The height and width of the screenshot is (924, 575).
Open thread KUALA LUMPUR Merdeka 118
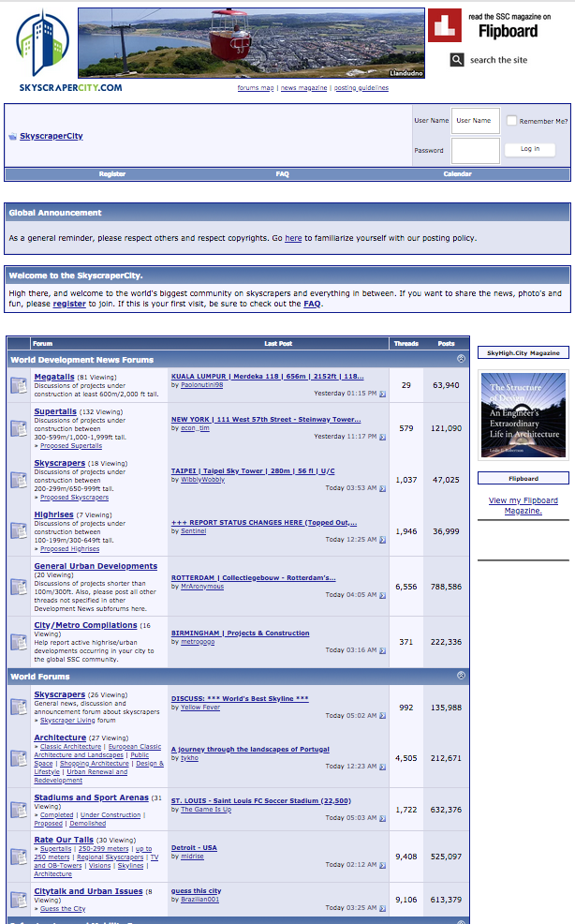click(268, 377)
